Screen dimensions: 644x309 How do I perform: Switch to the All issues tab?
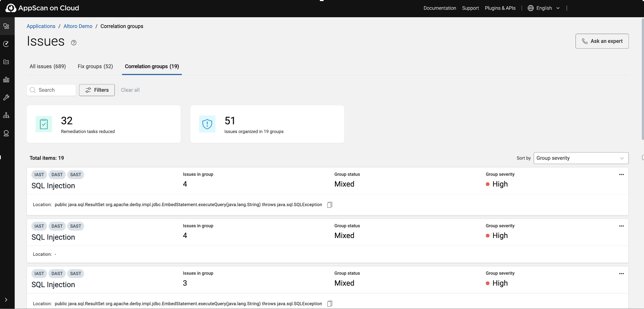(48, 66)
